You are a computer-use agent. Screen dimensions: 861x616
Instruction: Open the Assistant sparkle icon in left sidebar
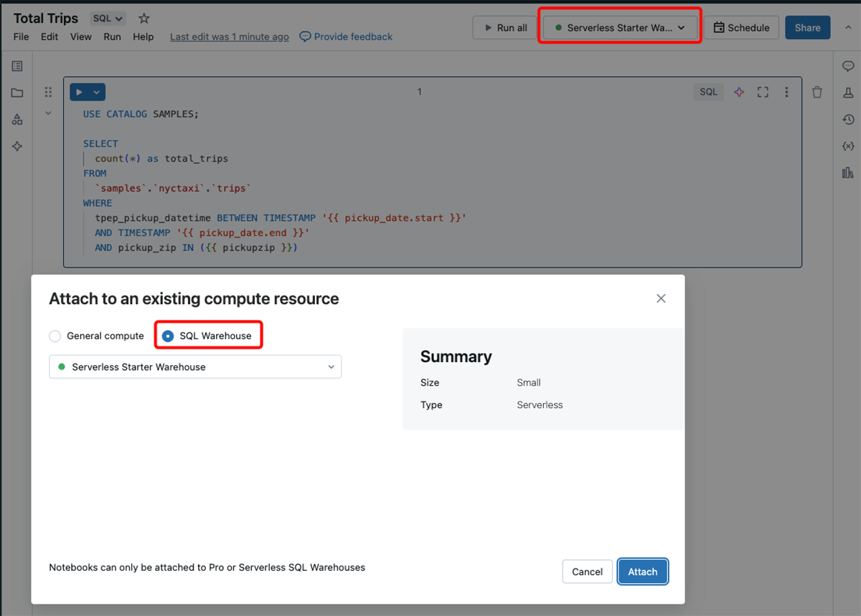(17, 146)
